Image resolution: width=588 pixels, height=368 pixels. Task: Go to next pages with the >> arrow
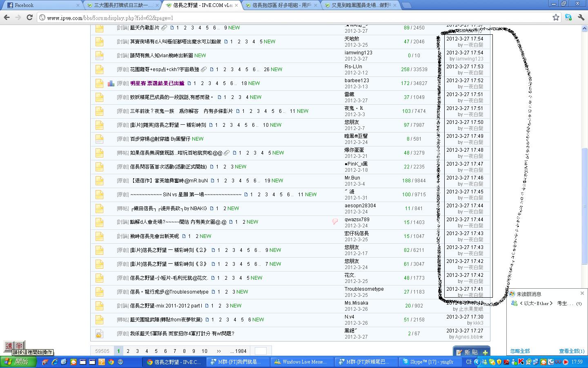click(x=219, y=351)
